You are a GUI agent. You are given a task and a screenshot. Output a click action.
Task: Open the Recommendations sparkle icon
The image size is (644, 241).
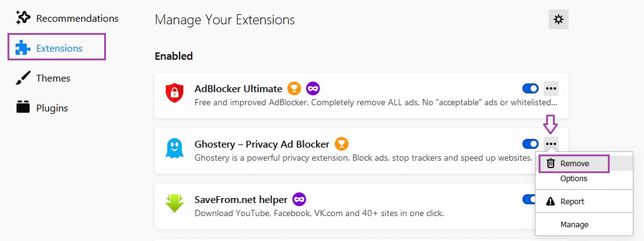coord(23,17)
